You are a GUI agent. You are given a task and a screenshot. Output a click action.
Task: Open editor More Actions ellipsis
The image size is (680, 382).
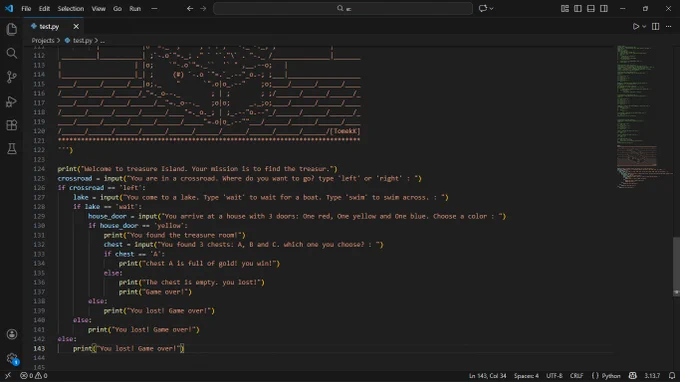(668, 26)
